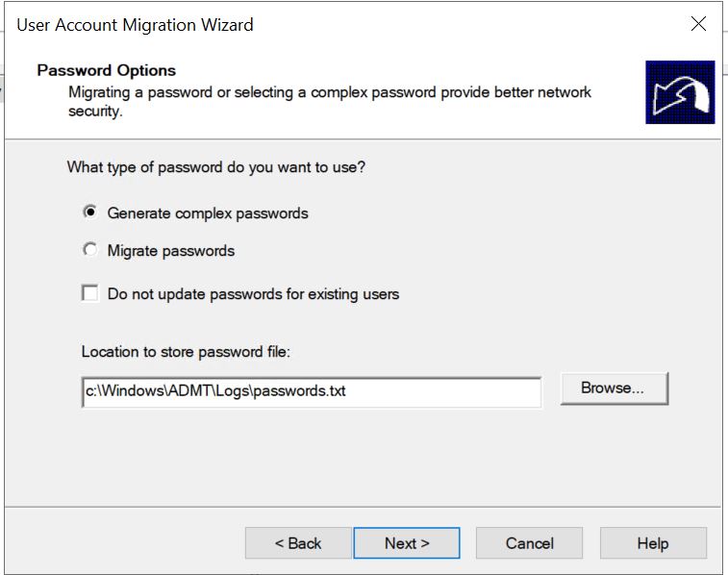This screenshot has height=575, width=728.
Task: Click 'Location to store password file:' label
Action: [x=186, y=352]
